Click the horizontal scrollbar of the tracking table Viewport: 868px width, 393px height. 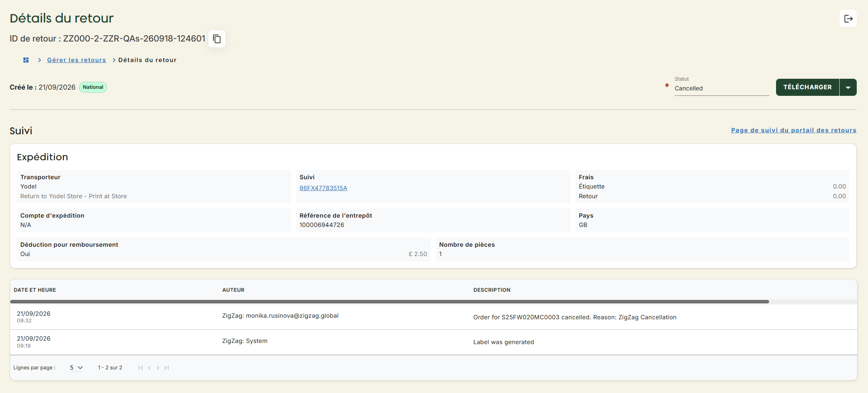[390, 301]
